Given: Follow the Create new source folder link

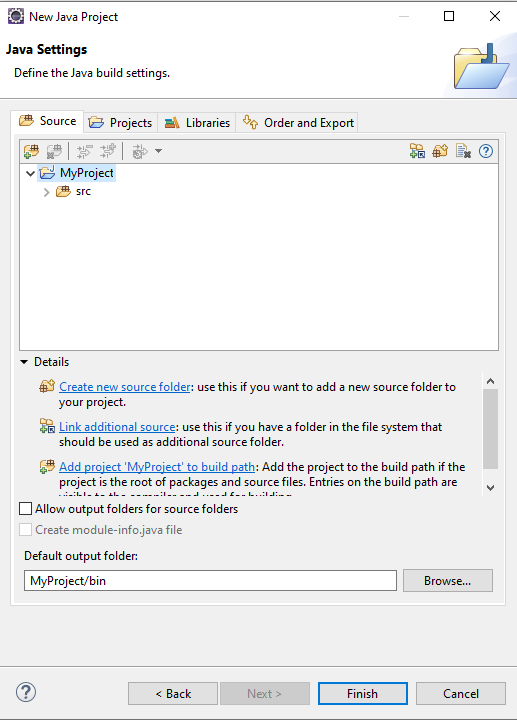Looking at the screenshot, I should click(x=124, y=387).
